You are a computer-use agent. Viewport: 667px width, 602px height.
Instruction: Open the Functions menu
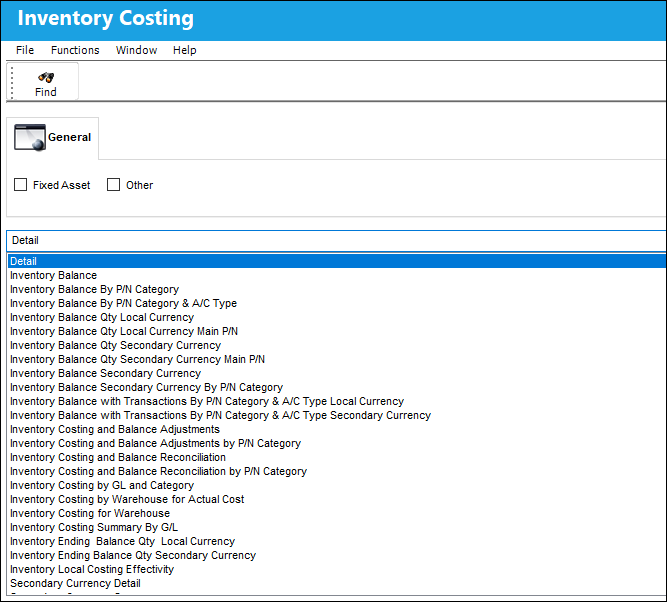tap(75, 50)
